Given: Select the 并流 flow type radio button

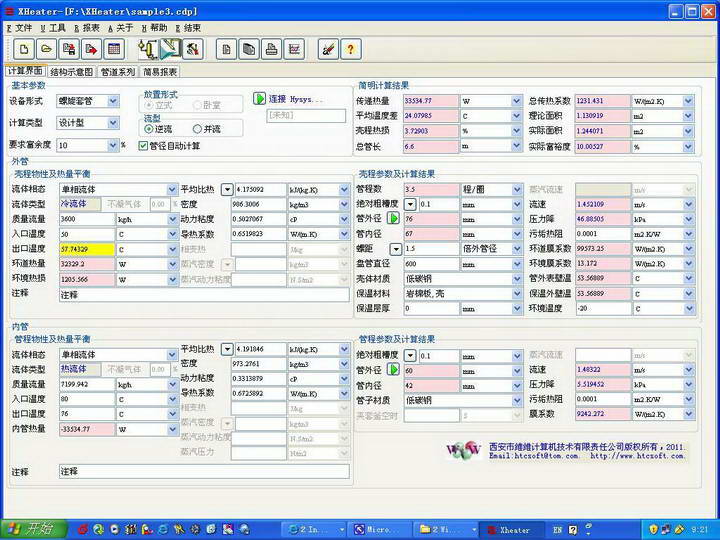Looking at the screenshot, I should tap(197, 129).
